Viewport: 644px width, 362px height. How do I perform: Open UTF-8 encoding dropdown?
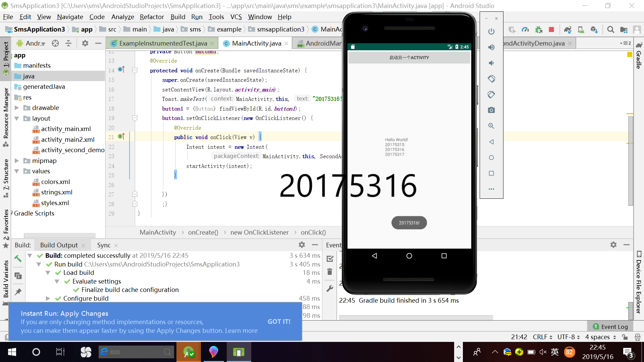(x=569, y=337)
